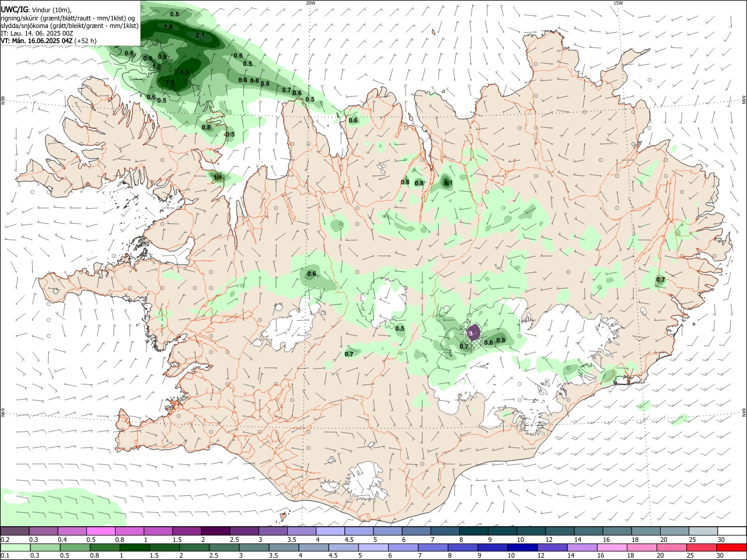Image resolution: width=747 pixels, height=560 pixels.
Task: Select the '1.8' precipitation value on map
Action: pyautogui.click(x=168, y=27)
